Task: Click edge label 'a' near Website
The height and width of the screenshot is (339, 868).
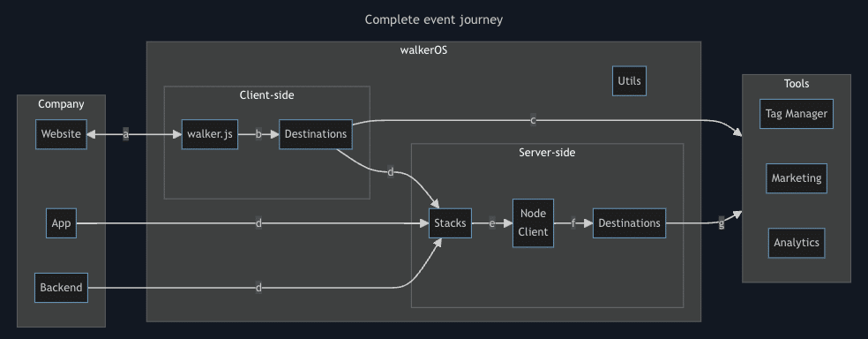Action: click(125, 134)
